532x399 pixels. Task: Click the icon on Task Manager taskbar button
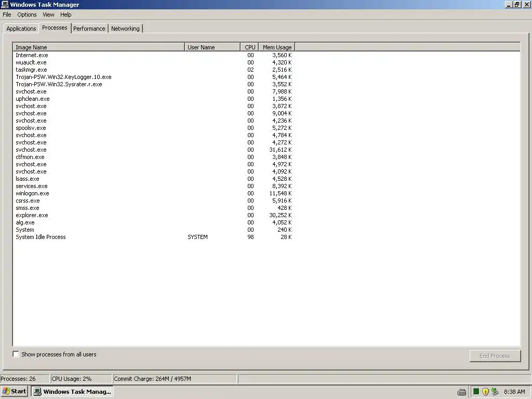point(37,392)
